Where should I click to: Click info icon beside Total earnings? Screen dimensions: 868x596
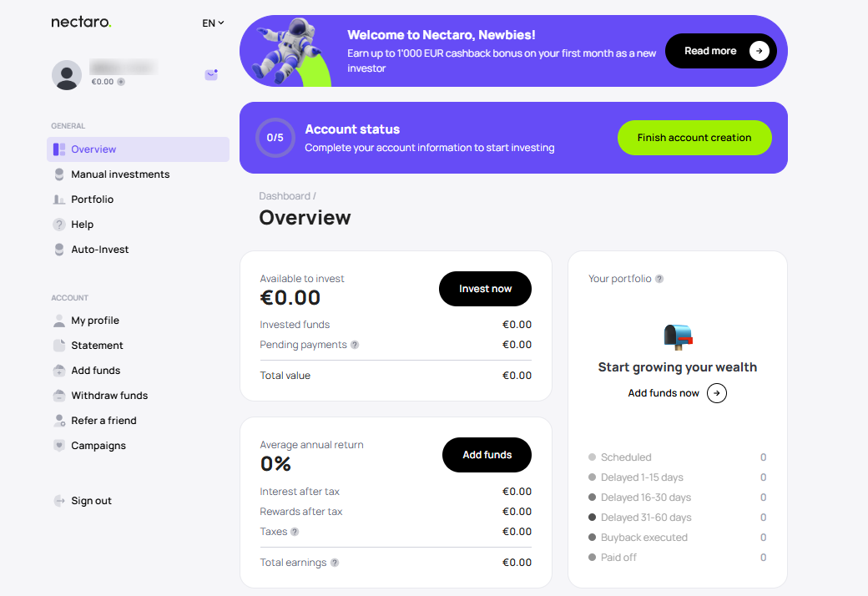335,563
